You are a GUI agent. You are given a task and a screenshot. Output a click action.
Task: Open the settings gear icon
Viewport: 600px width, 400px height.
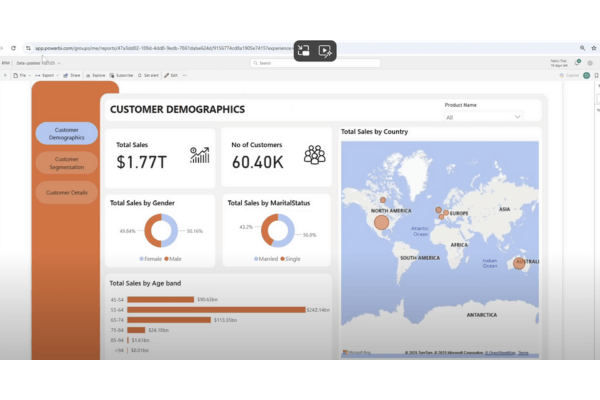[x=590, y=63]
